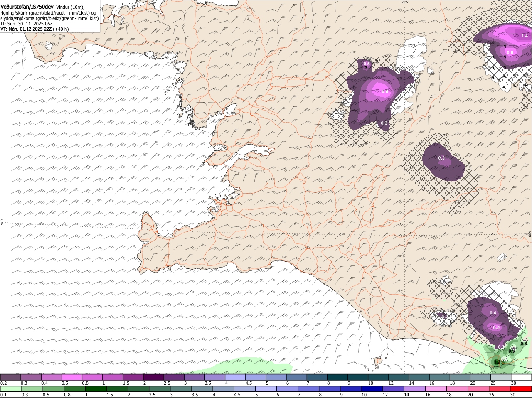Click the 20W longitude label at top
This screenshot has height=398, width=532.
[x=405, y=2]
